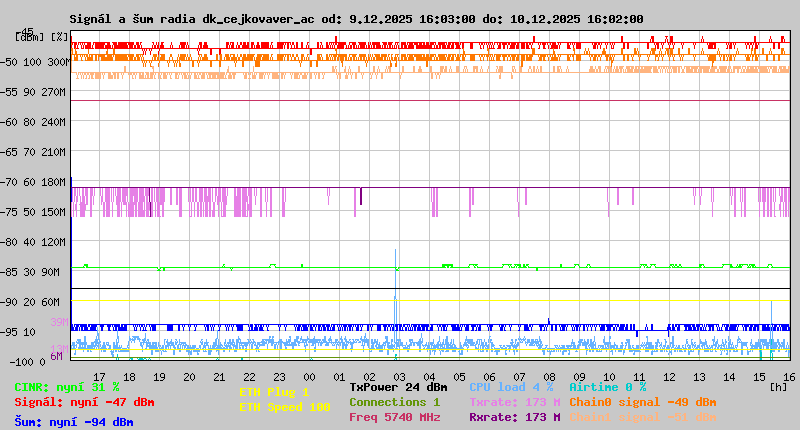Screen dimensions: 800x430
Task: Click the '-70 60 180M' Y-axis label
Action: coord(34,182)
